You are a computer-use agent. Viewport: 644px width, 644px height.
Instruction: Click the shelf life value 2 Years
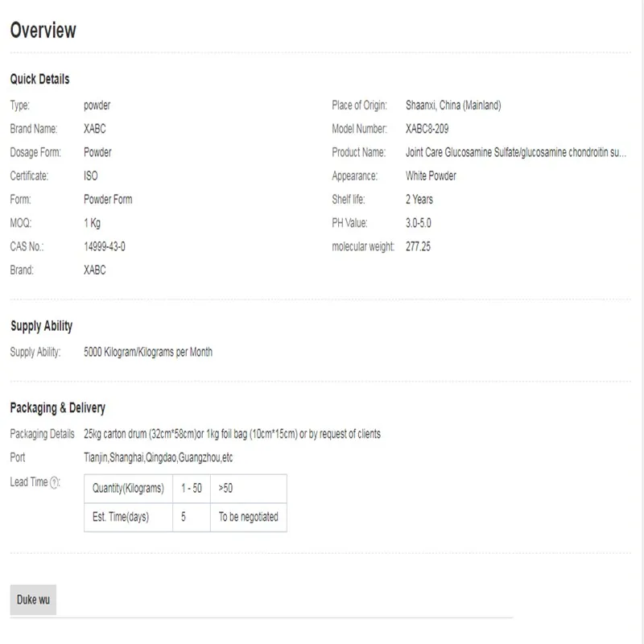coord(419,200)
